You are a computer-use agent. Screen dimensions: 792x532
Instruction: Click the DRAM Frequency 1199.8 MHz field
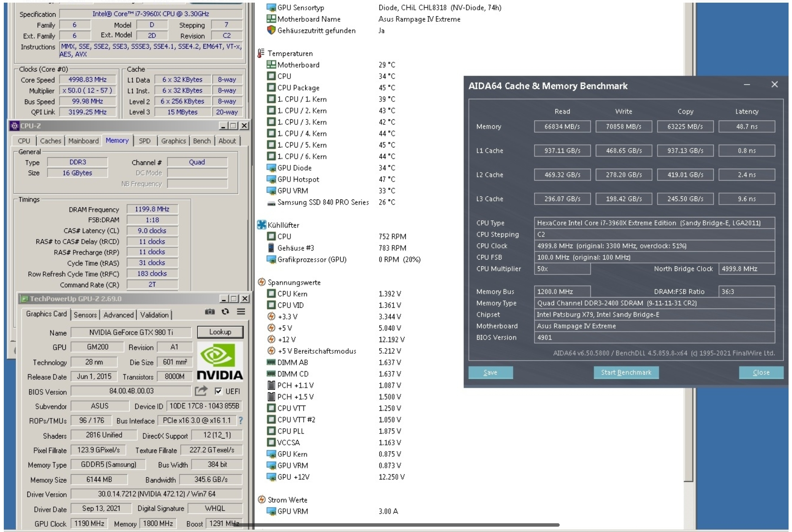[152, 209]
